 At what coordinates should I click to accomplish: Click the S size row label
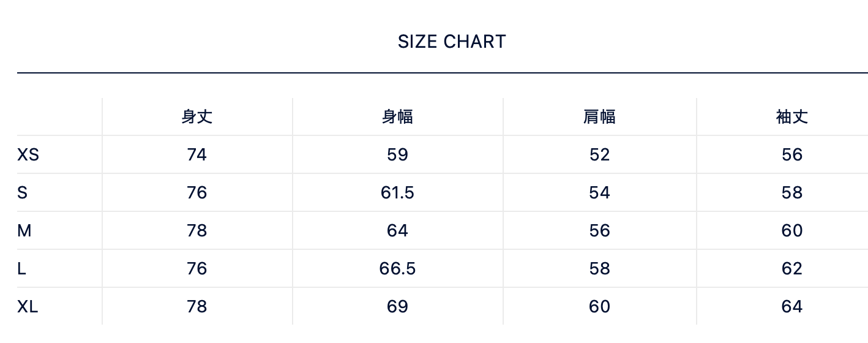[x=23, y=193]
